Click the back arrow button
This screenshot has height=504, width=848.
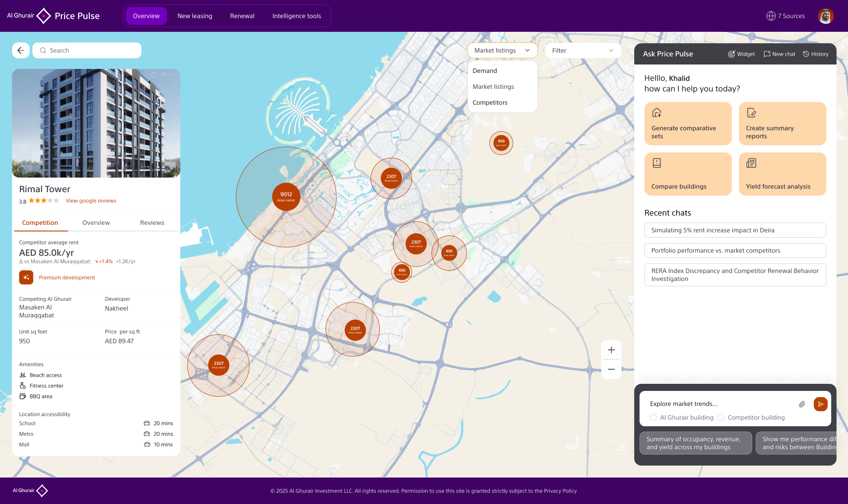21,50
